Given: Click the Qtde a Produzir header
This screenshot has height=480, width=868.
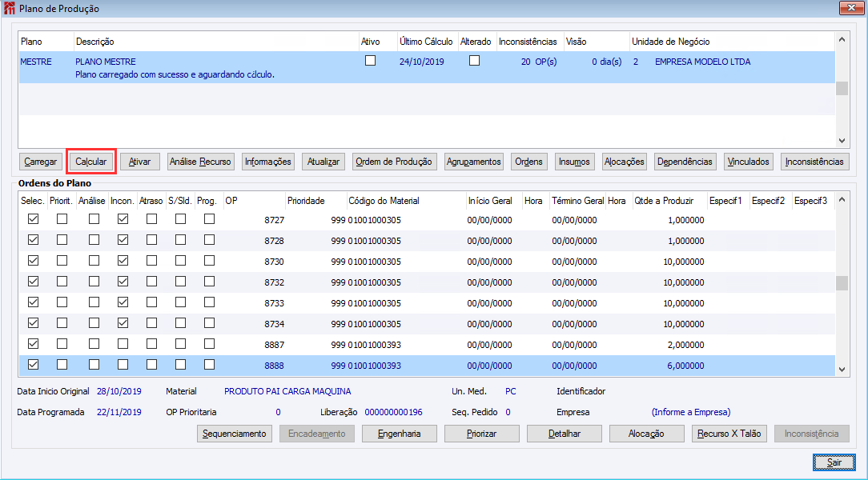Looking at the screenshot, I should (670, 201).
